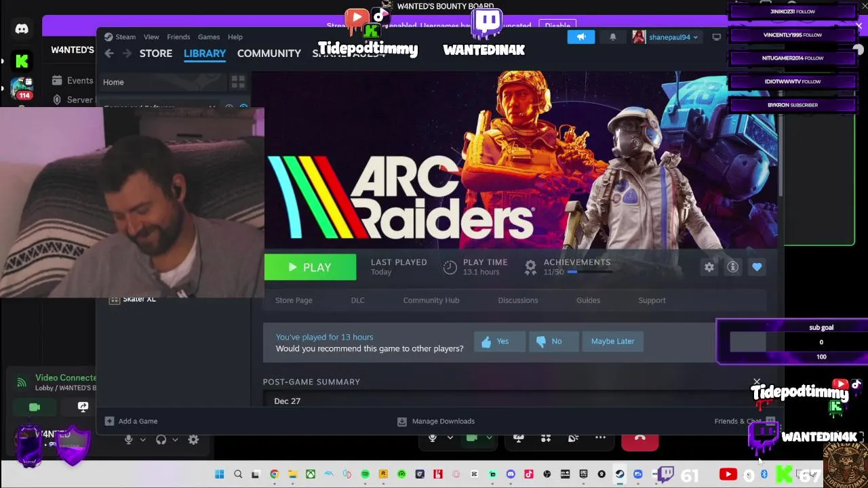Click the No thumbs-down button
The width and height of the screenshot is (868, 488).
point(553,342)
